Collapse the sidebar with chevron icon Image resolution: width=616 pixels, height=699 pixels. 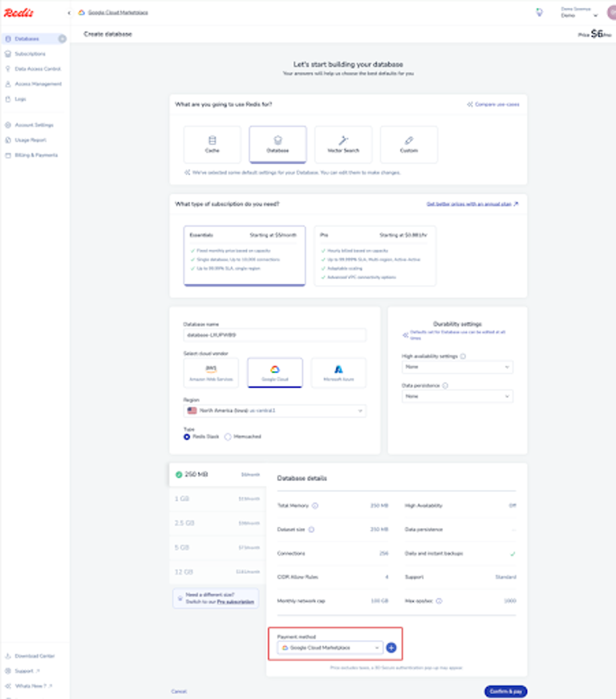click(69, 13)
